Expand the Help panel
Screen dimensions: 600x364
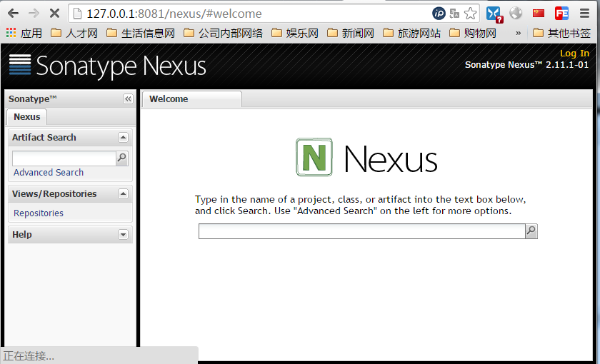[123, 234]
